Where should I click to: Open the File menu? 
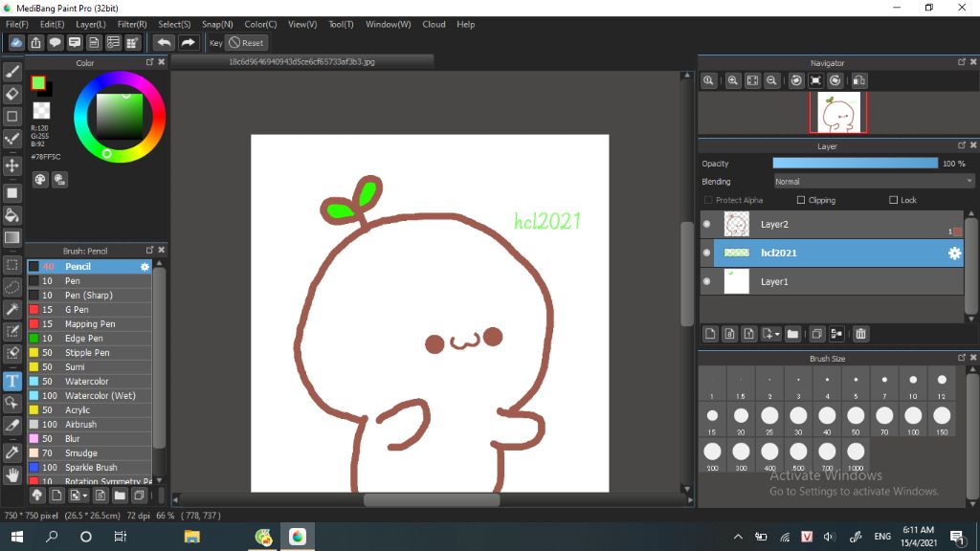coord(17,24)
